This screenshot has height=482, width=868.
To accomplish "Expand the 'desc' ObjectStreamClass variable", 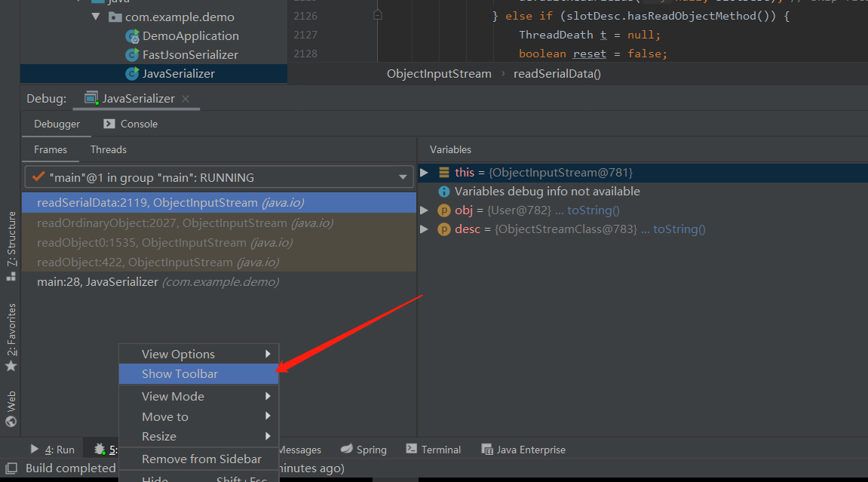I will [x=424, y=229].
